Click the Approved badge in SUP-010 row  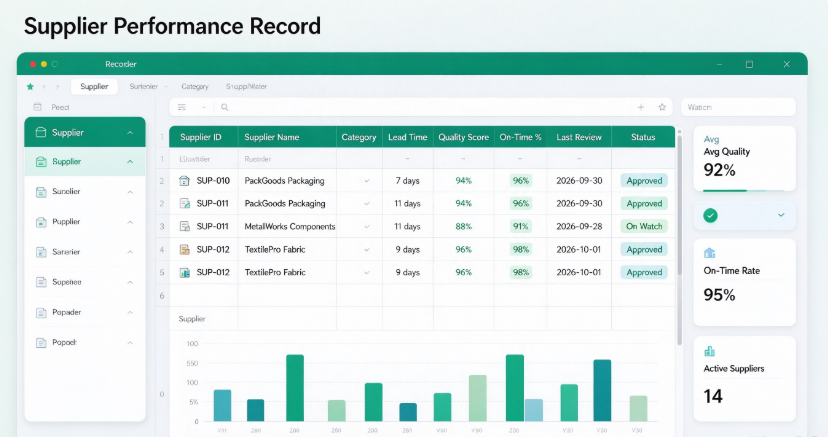pyautogui.click(x=644, y=181)
